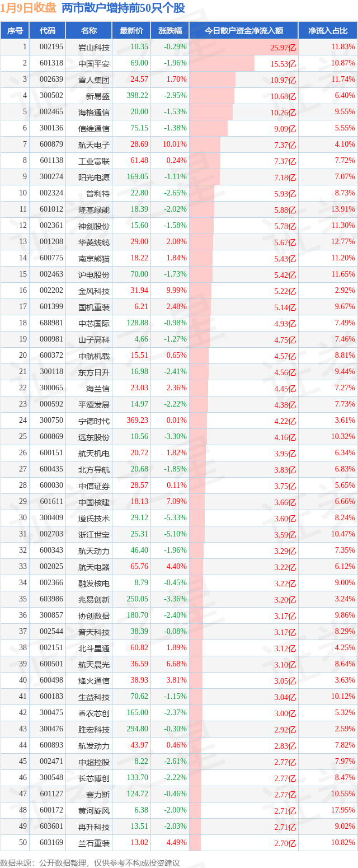
Task: Click stock code 600435
Action: click(52, 469)
